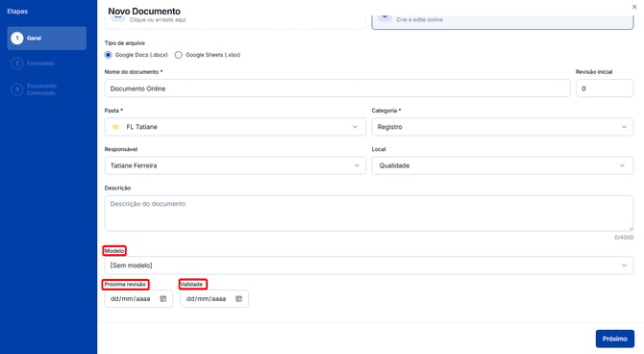This screenshot has height=354, width=644.
Task: Click the Nome do documento text field
Action: pos(337,88)
